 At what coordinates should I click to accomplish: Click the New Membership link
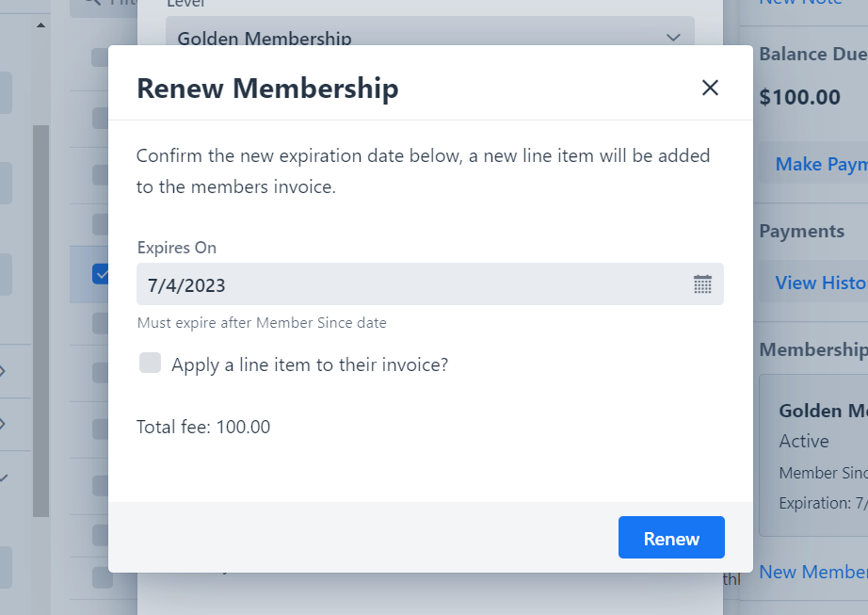[x=813, y=572]
